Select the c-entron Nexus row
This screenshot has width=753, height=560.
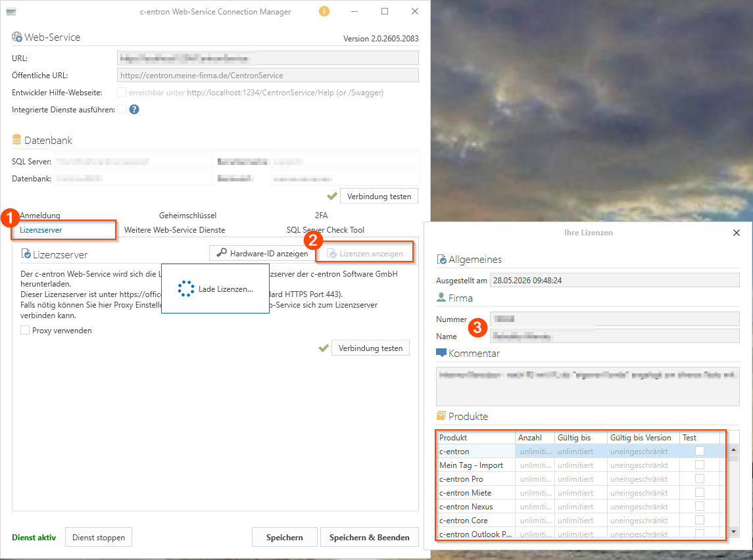pos(581,506)
